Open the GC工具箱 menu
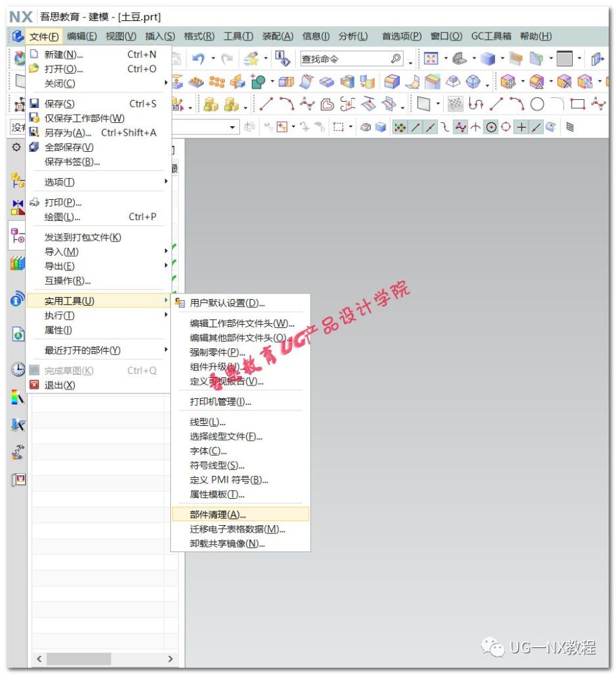616x675 pixels. click(x=491, y=36)
